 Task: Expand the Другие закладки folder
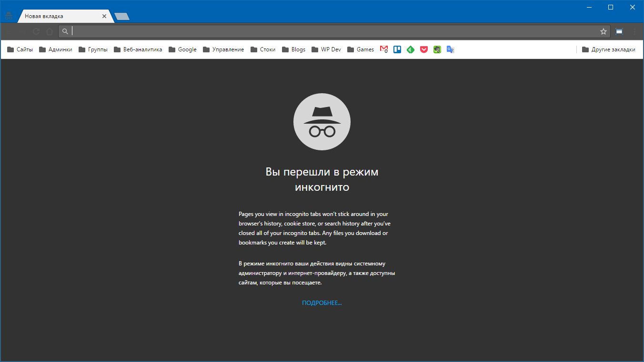[609, 49]
